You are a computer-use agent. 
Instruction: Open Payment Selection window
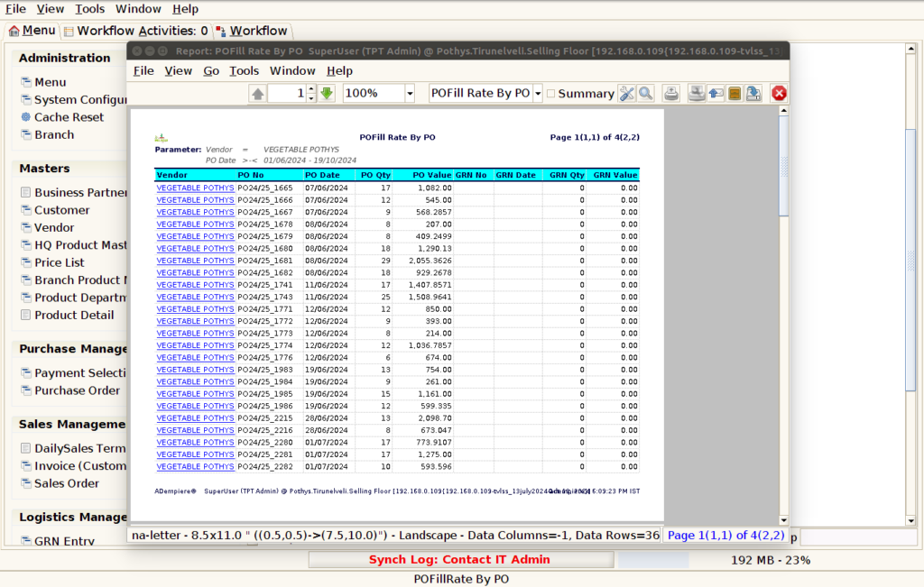[74, 372]
